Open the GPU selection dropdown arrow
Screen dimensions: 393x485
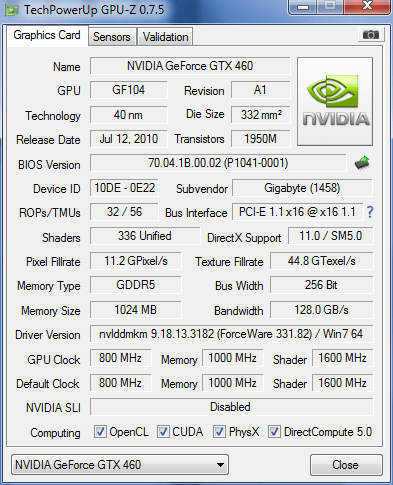pos(220,465)
